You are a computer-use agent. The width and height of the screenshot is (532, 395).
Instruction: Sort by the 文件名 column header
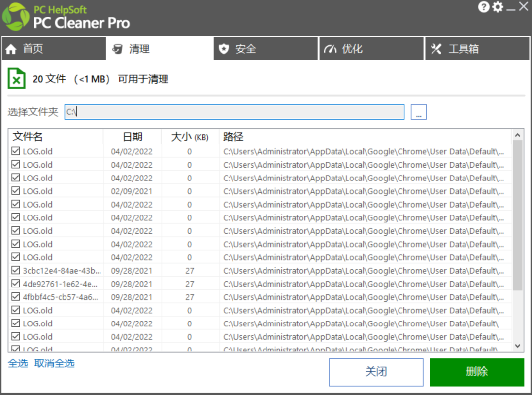click(56, 137)
